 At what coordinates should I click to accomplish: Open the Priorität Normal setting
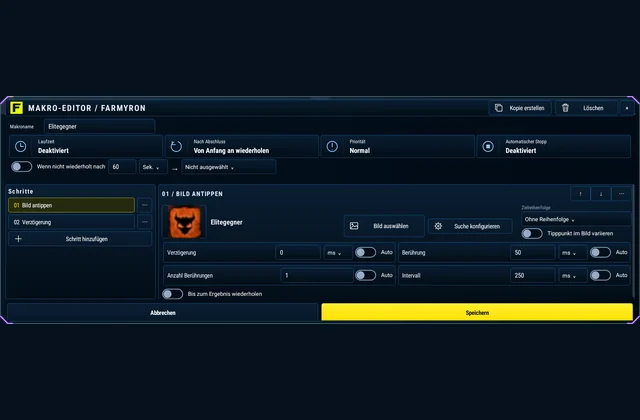[x=398, y=147]
